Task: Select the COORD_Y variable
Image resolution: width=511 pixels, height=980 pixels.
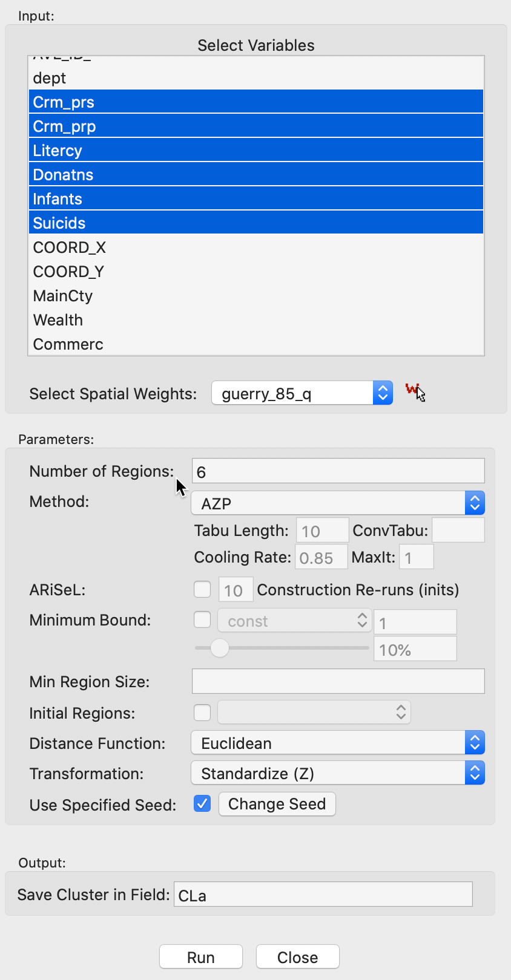Action: pyautogui.click(x=256, y=271)
